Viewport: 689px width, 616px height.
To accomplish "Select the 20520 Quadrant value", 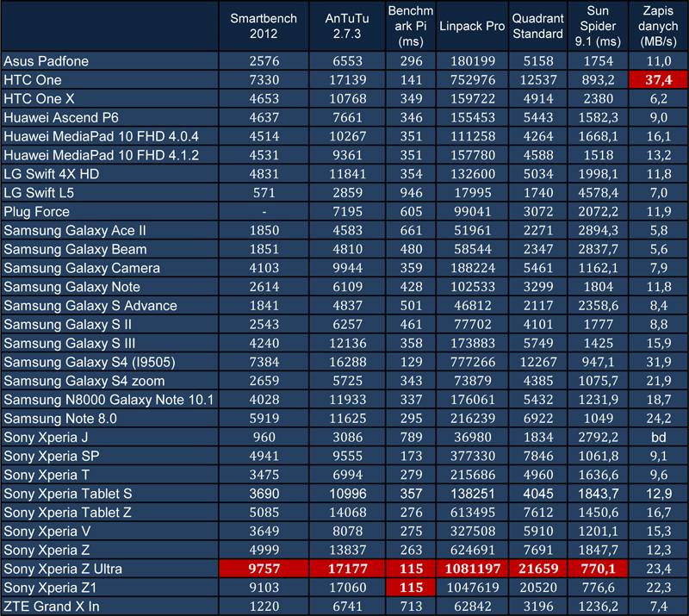I will [538, 588].
